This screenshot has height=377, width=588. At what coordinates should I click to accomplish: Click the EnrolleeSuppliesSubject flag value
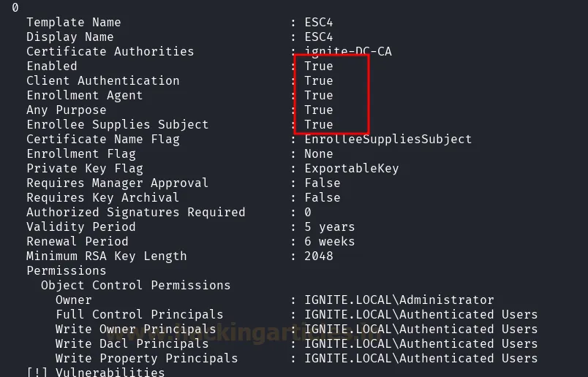pyautogui.click(x=388, y=139)
